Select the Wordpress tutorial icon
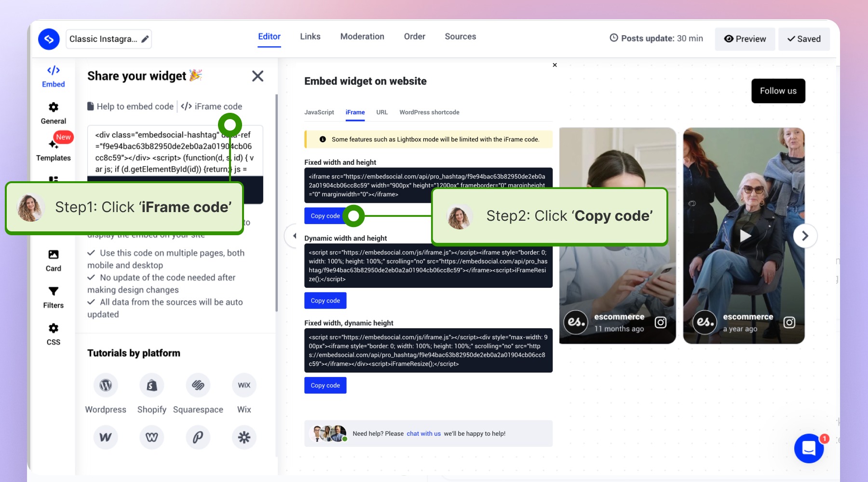Screen dimensions: 868x482 pyautogui.click(x=106, y=385)
